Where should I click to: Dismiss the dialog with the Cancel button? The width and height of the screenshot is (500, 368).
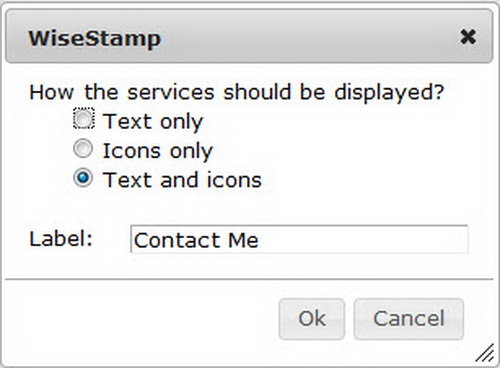pos(409,319)
